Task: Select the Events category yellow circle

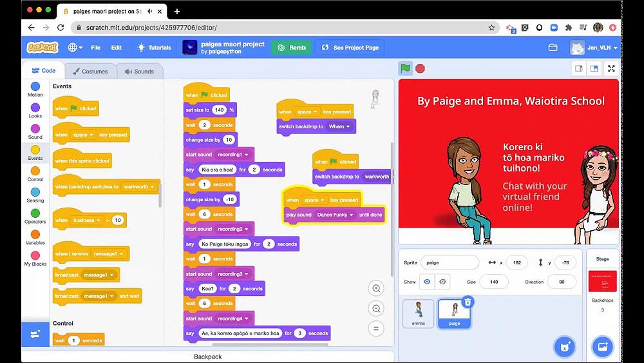Action: click(x=35, y=150)
